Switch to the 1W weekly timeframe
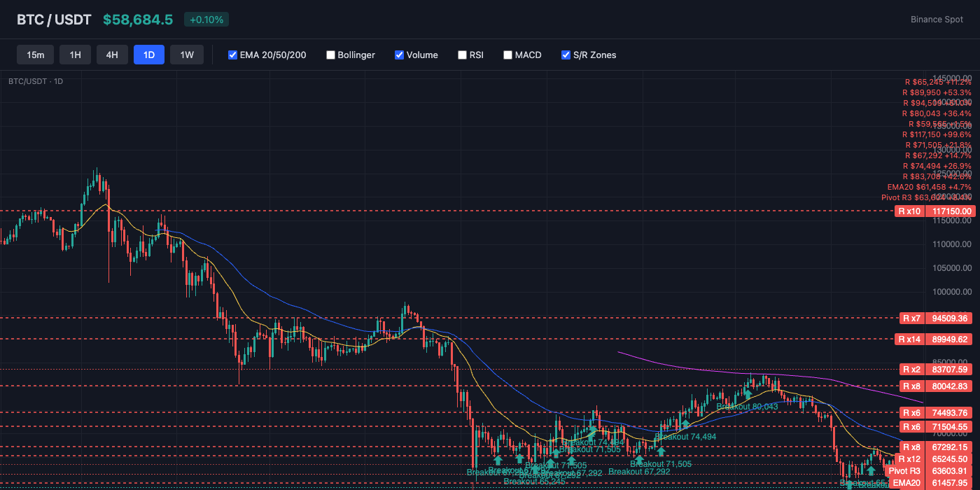The image size is (980, 490). tap(187, 55)
